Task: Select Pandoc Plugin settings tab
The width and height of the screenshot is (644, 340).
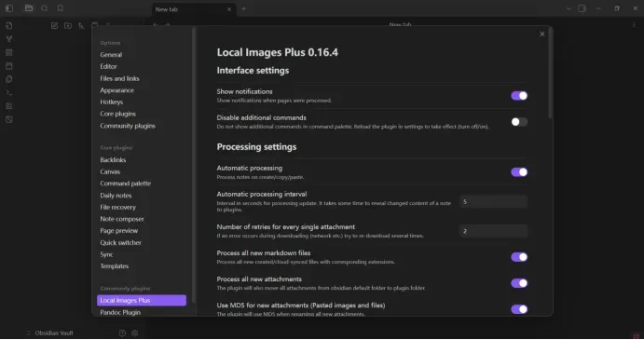Action: point(120,312)
